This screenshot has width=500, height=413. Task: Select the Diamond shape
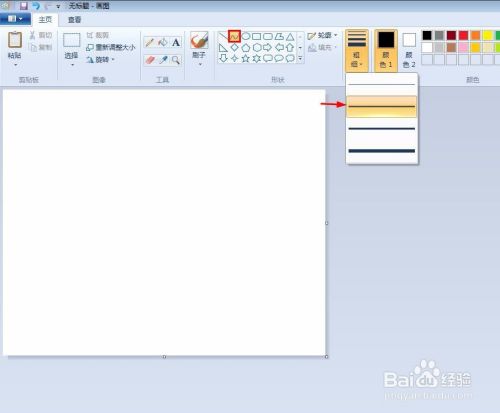click(x=234, y=47)
